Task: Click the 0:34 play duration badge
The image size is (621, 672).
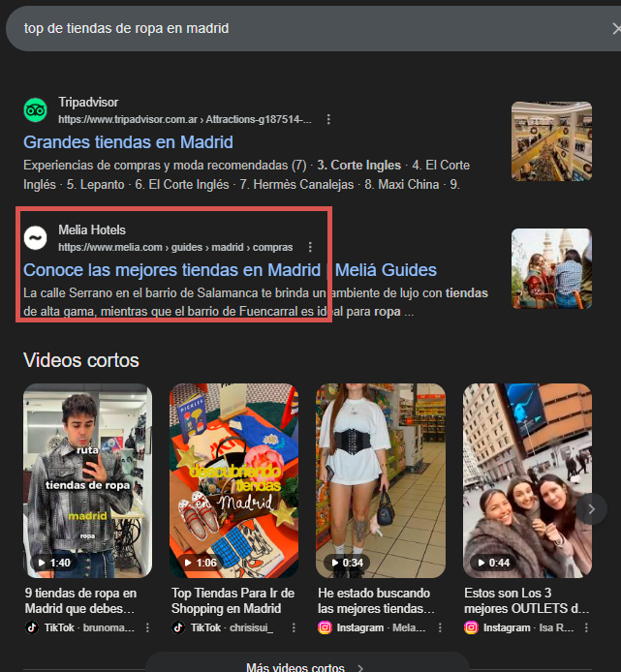Action: [x=348, y=563]
